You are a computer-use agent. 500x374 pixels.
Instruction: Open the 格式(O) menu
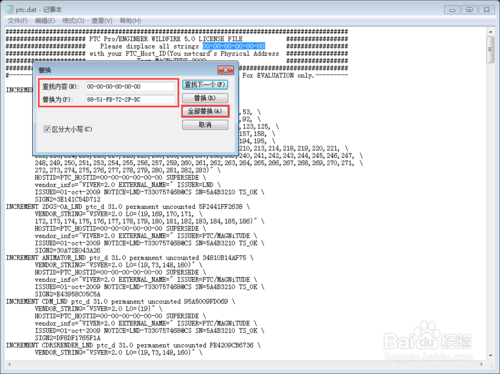coord(73,21)
